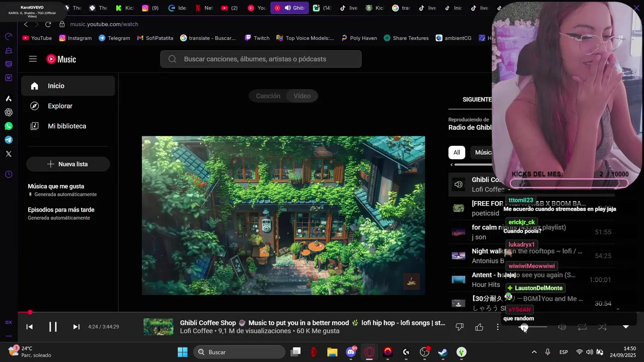This screenshot has width=644, height=362.
Task: Open Mi biblioteca in the sidebar
Action: [x=68, y=126]
